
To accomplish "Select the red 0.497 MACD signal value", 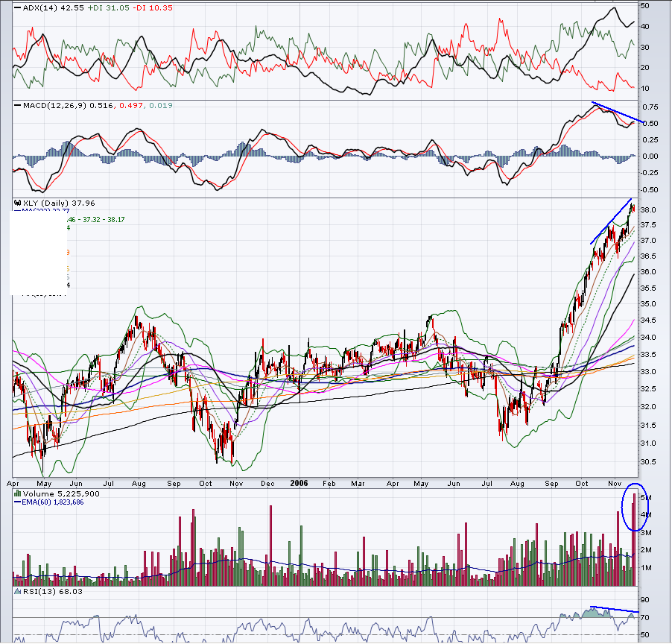I will click(131, 106).
